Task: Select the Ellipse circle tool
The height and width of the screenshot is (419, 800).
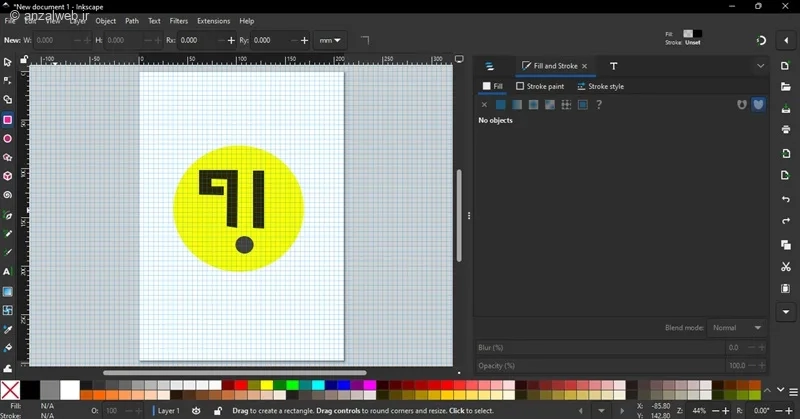Action: pos(8,139)
